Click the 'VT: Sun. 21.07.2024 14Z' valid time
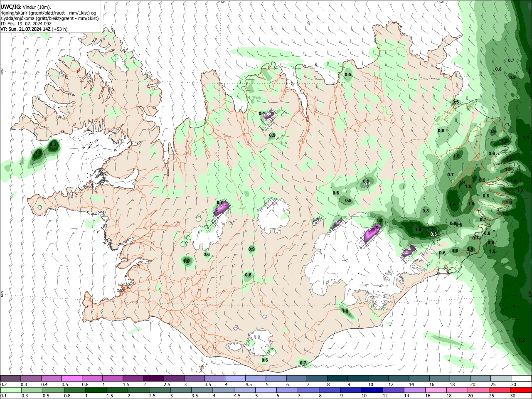Image resolution: width=532 pixels, height=399 pixels. (x=26, y=29)
